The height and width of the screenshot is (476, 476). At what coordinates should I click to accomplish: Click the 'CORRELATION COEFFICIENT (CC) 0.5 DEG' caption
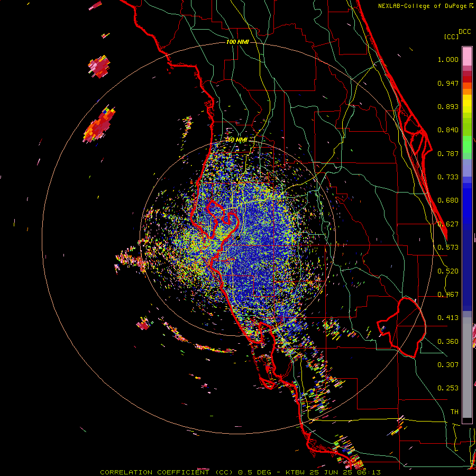[186, 472]
